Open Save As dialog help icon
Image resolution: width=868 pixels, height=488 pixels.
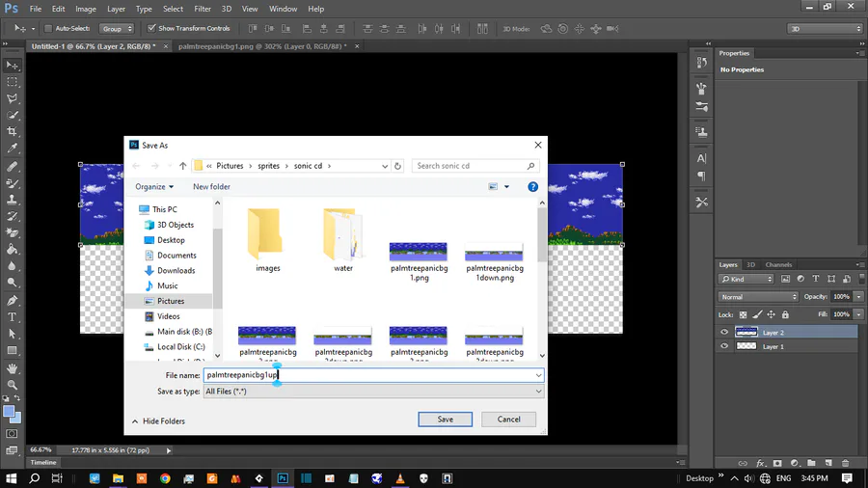(532, 187)
